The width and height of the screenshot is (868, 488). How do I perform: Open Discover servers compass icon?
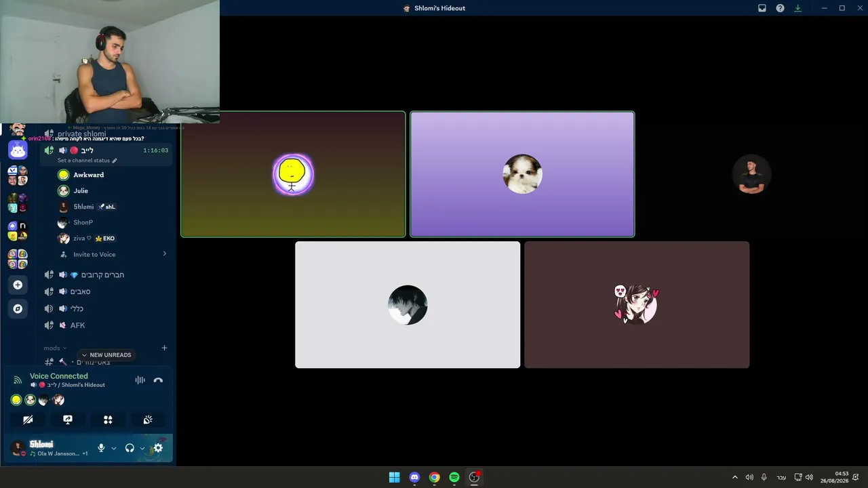click(18, 308)
